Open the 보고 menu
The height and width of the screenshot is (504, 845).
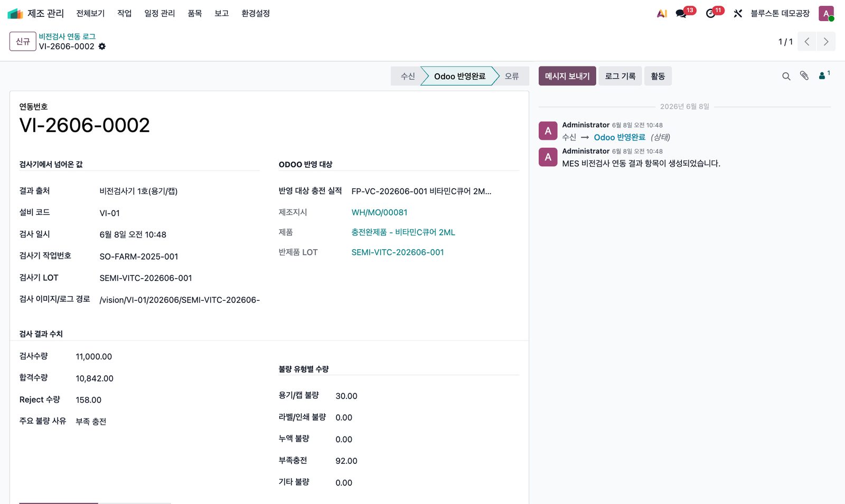(x=221, y=13)
